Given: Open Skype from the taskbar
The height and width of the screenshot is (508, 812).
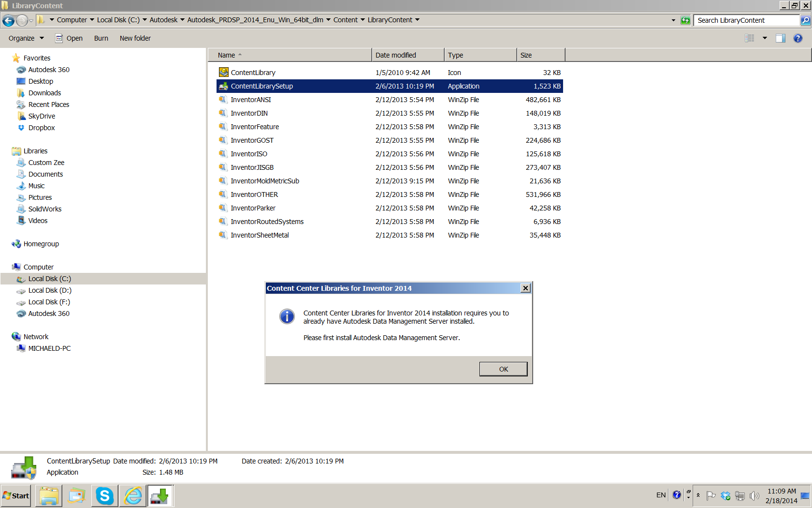Looking at the screenshot, I should pos(105,496).
